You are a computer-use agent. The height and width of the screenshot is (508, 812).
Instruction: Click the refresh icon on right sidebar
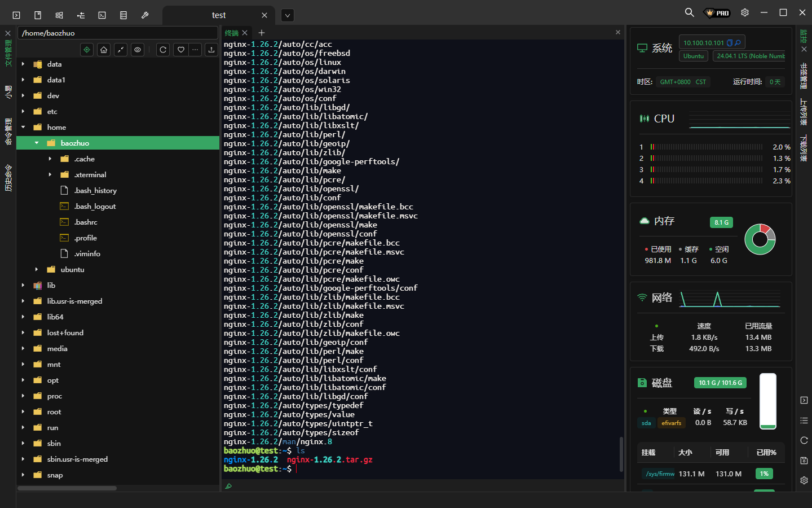click(x=804, y=440)
